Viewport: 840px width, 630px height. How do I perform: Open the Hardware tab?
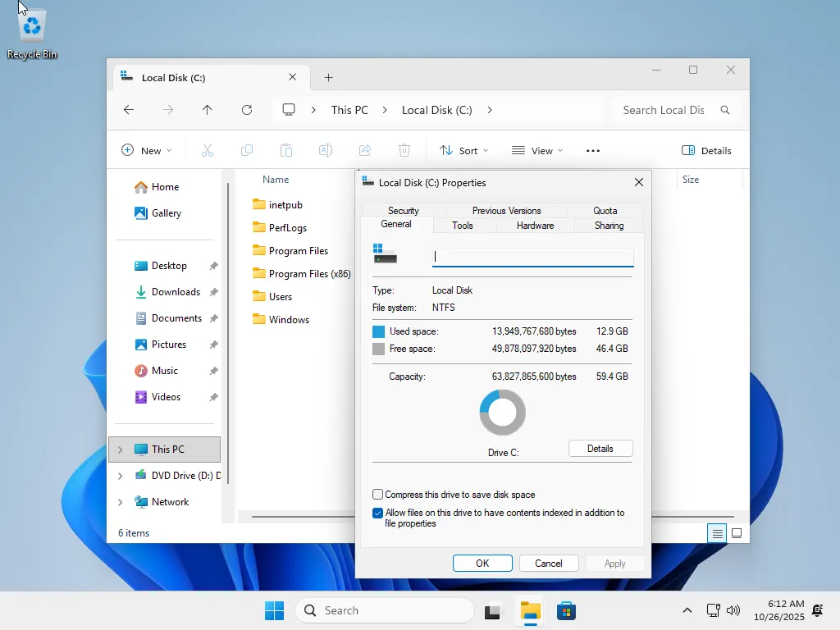[x=535, y=226]
